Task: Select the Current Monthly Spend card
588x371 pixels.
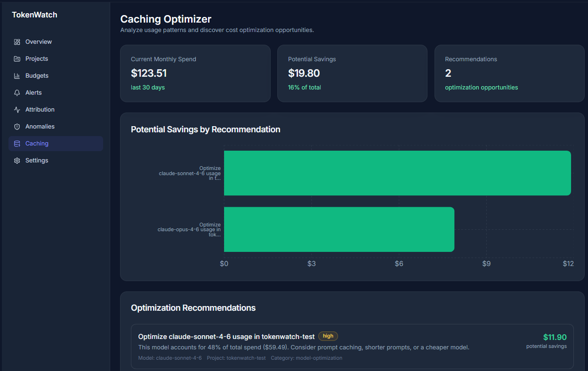Action: click(195, 73)
